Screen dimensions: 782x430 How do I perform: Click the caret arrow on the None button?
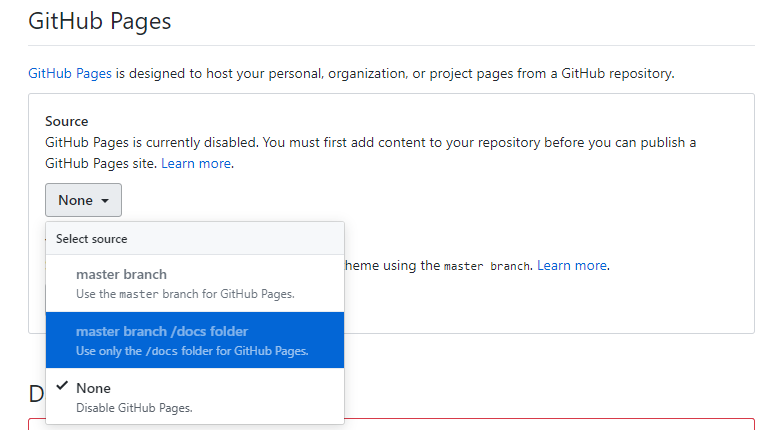pyautogui.click(x=105, y=201)
